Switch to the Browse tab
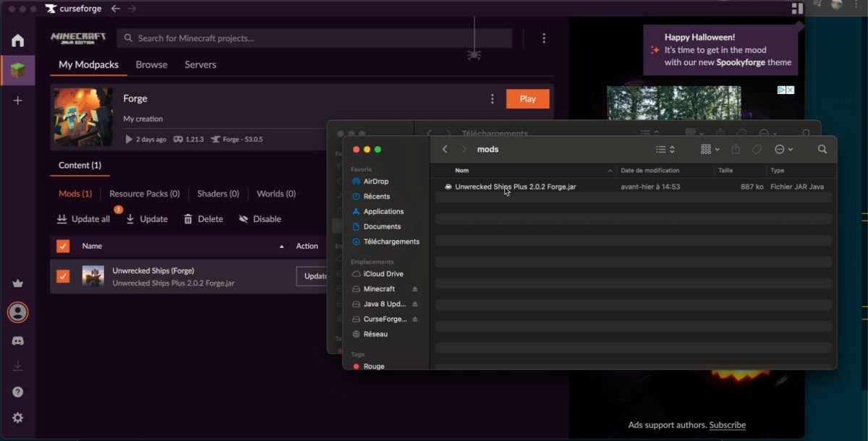Screen dimensions: 868x441 click(151, 64)
